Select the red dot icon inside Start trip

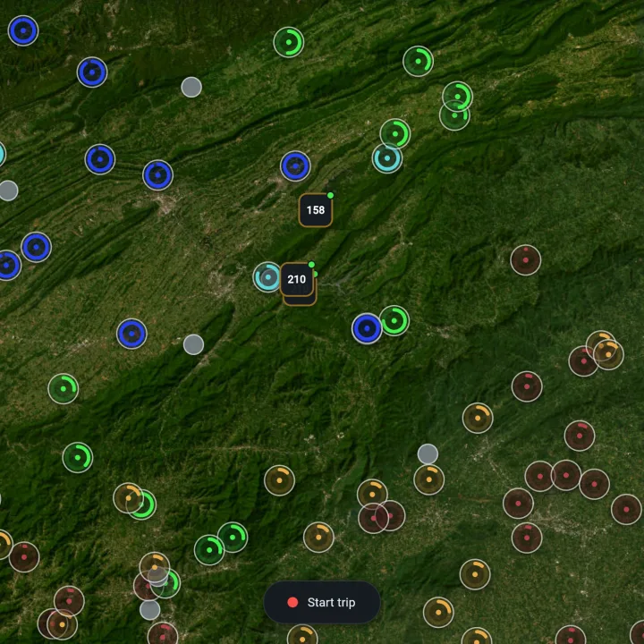coord(292,602)
